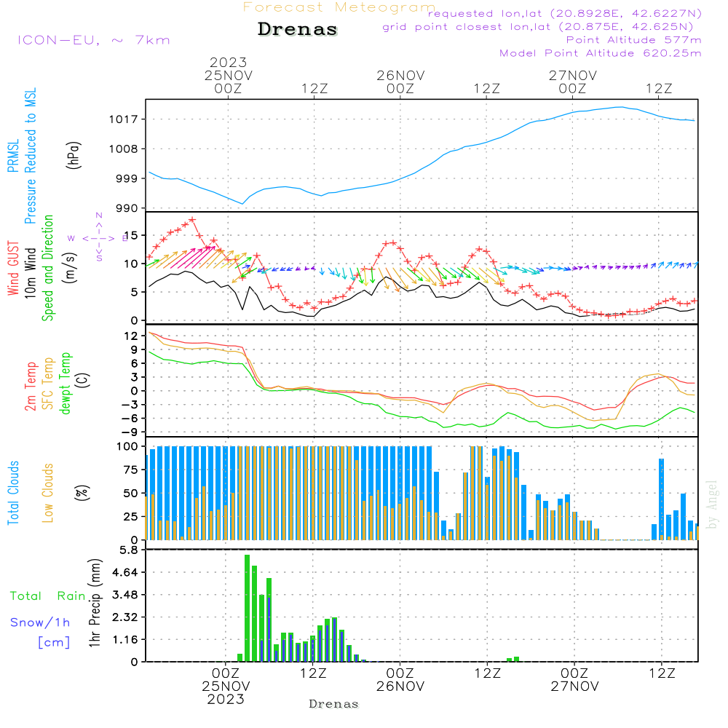Screen dimensions: 728x728
Task: Click the "1hr Precip (mm)" axis label
Action: 95,603
